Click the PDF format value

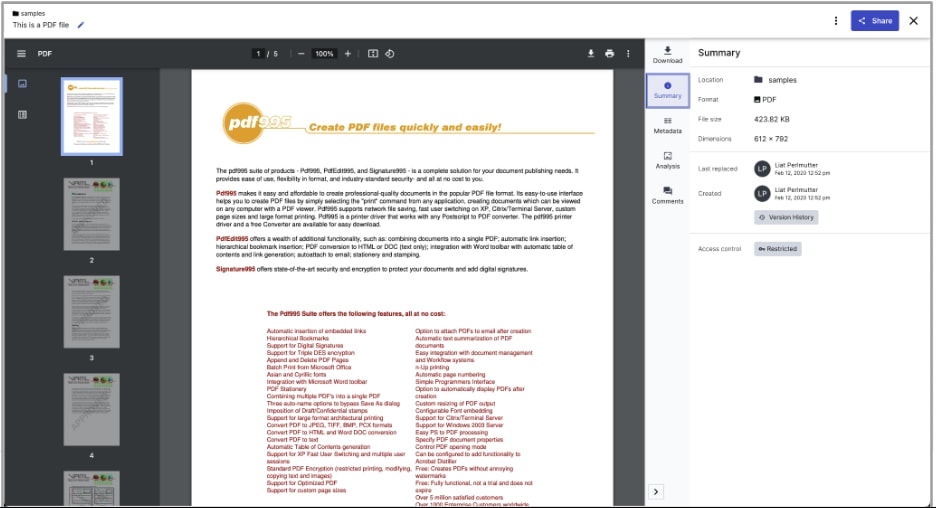(765, 100)
